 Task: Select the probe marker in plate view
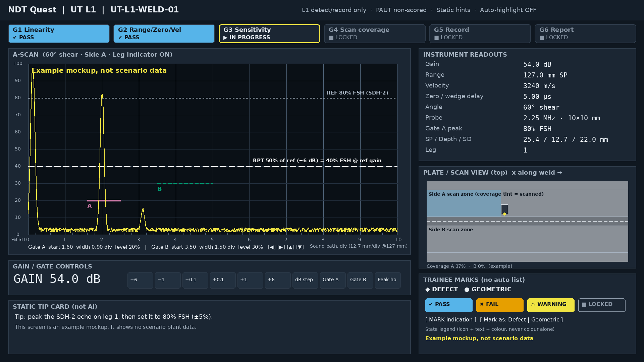504,209
